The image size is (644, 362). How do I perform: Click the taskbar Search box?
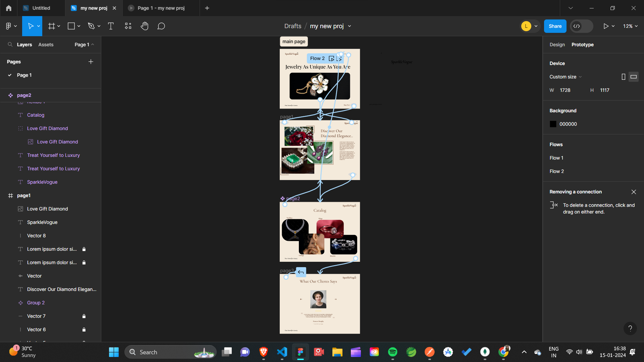[170, 352]
